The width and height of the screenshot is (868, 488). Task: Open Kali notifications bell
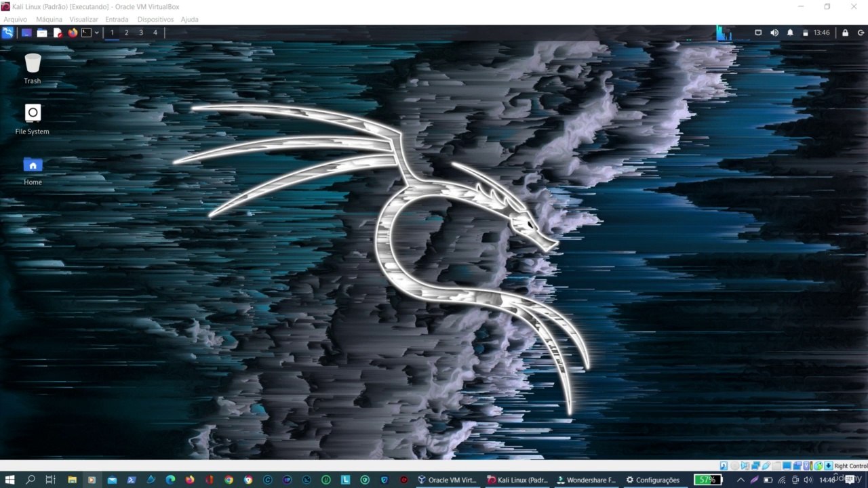click(x=790, y=33)
